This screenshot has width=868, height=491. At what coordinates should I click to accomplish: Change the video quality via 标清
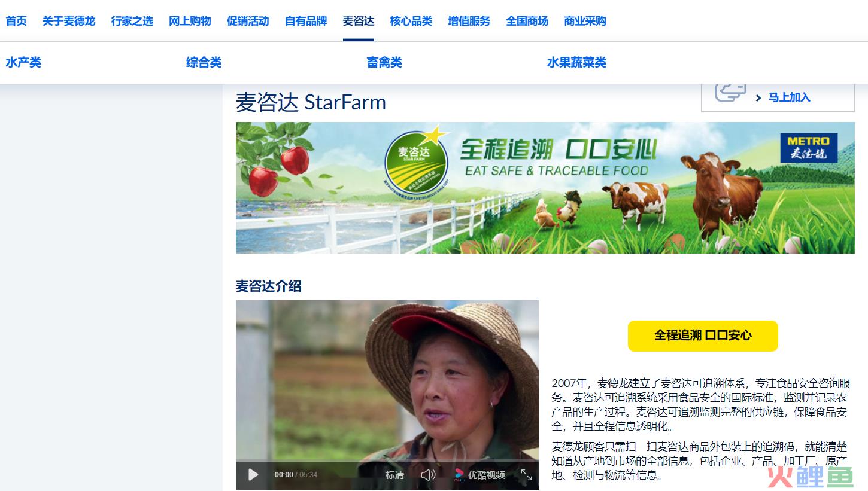click(x=394, y=475)
